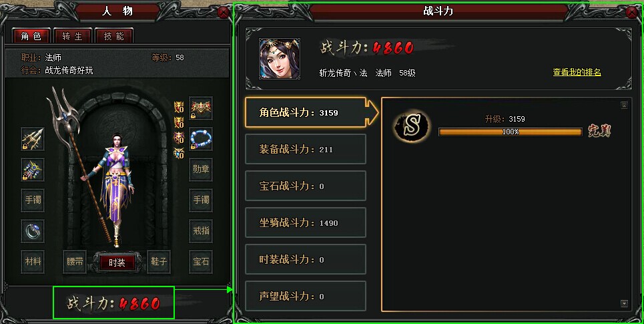
Task: Expand 装备战斗力 details
Action: (x=306, y=149)
